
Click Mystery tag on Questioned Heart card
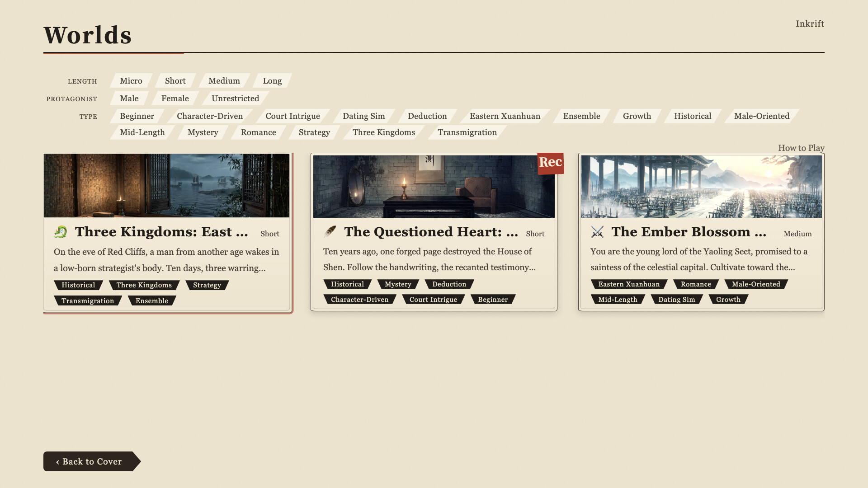coord(398,284)
